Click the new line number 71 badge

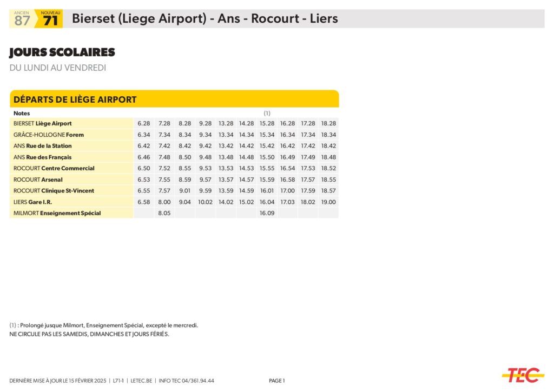point(50,19)
